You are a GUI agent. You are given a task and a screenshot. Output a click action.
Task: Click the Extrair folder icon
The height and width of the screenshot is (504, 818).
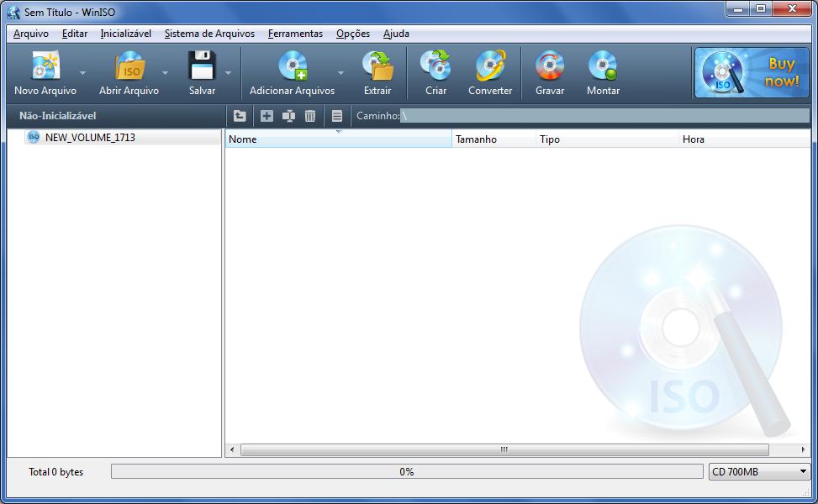[377, 66]
